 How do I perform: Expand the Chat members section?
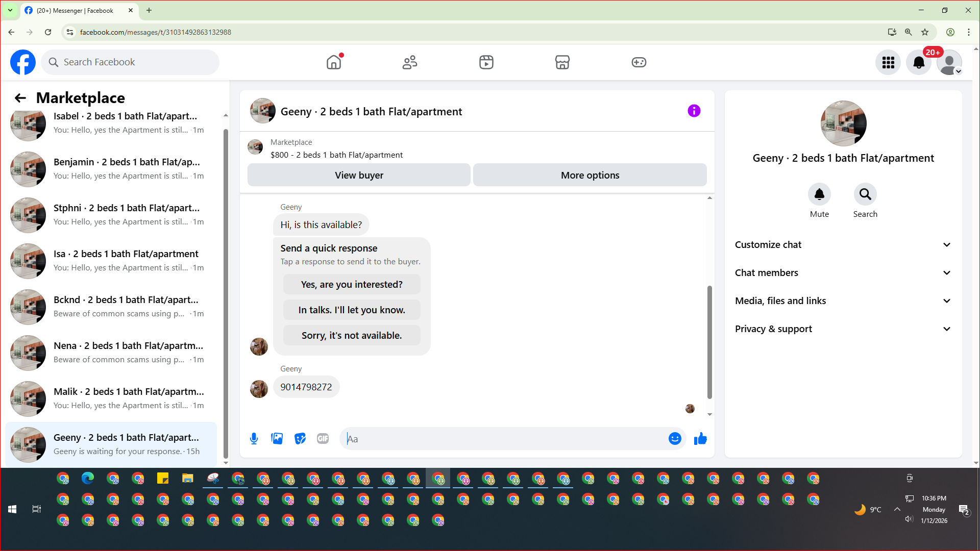(843, 273)
